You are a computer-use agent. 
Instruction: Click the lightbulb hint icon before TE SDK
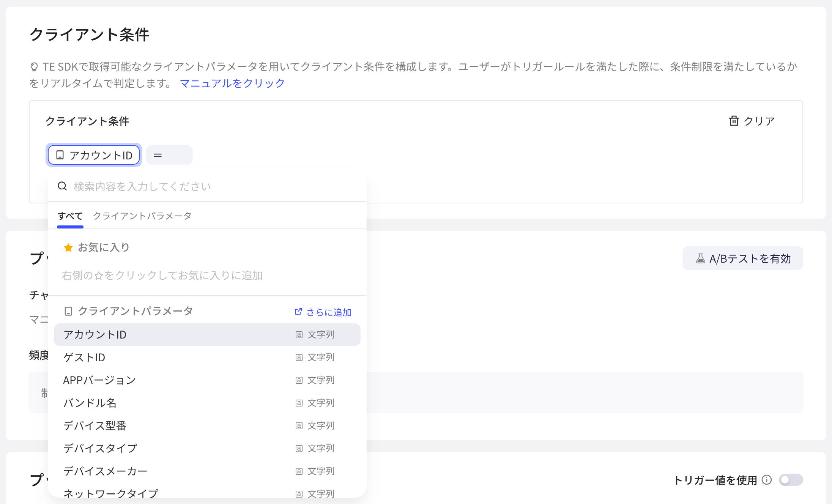(34, 67)
